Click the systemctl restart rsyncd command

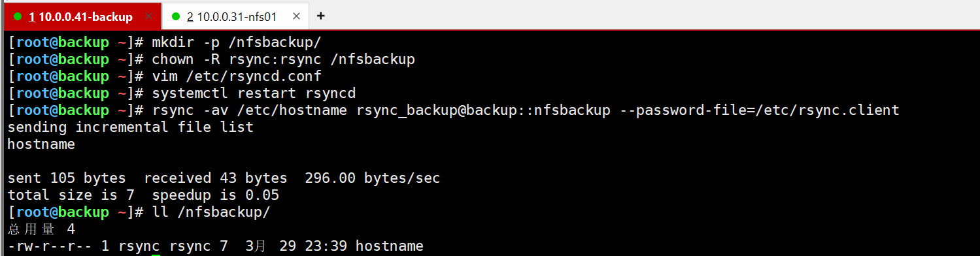click(254, 93)
